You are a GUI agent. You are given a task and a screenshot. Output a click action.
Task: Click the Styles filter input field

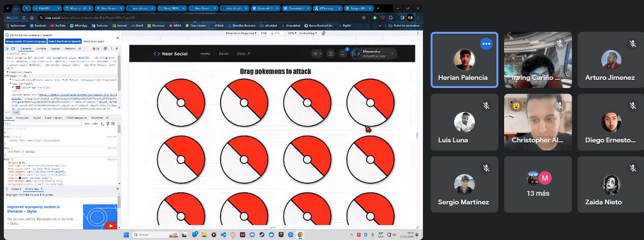pos(43,123)
